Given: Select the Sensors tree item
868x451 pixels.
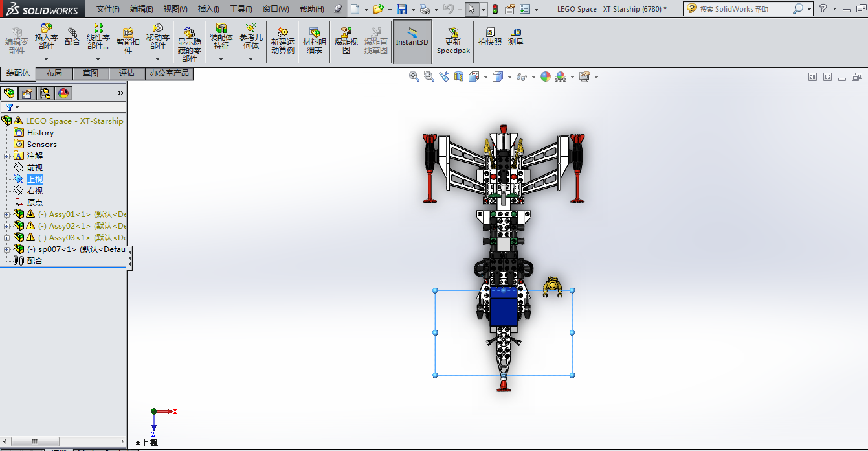Looking at the screenshot, I should pyautogui.click(x=41, y=145).
